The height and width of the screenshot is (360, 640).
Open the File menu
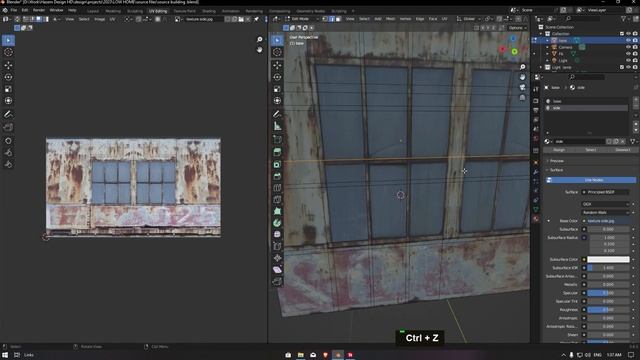coord(14,10)
